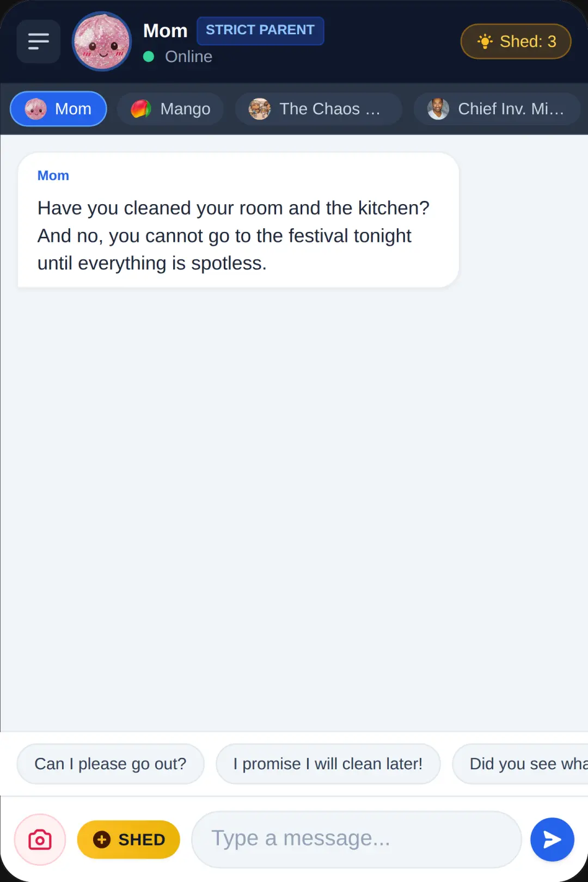Open the hamburger menu
This screenshot has width=588, height=882.
tap(38, 41)
